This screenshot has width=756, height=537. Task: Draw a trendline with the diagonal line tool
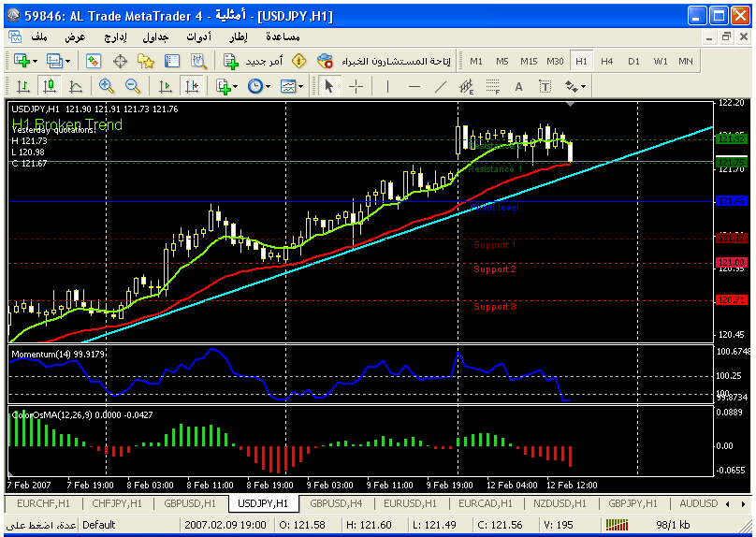tap(441, 86)
